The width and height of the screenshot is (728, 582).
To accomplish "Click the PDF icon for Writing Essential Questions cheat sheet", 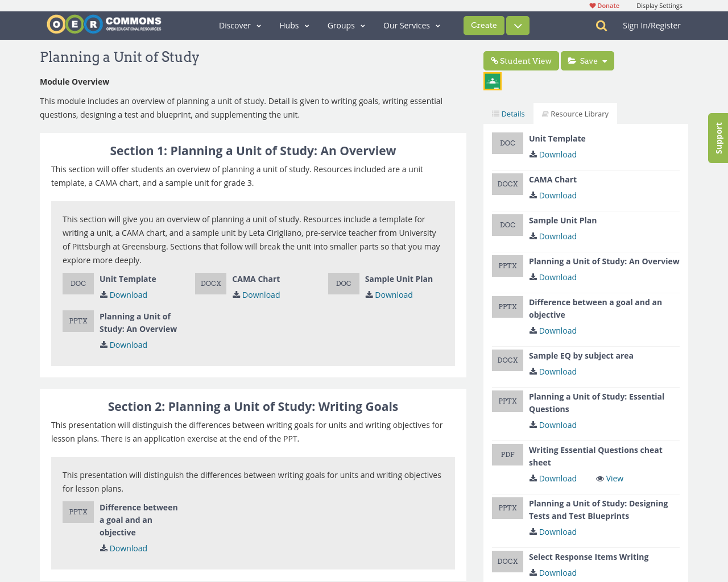I will point(507,455).
